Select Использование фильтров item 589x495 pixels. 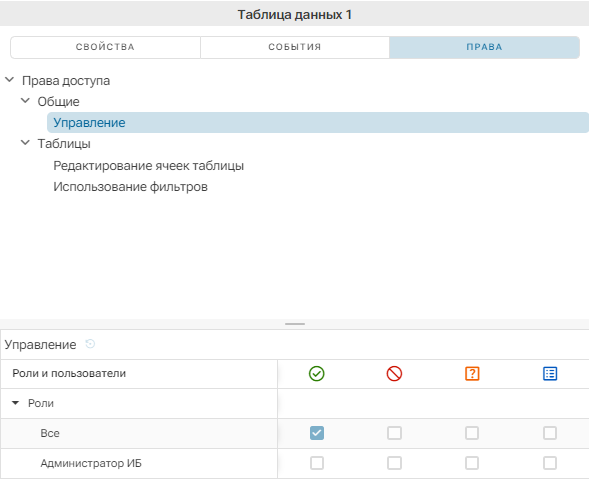[x=130, y=187]
